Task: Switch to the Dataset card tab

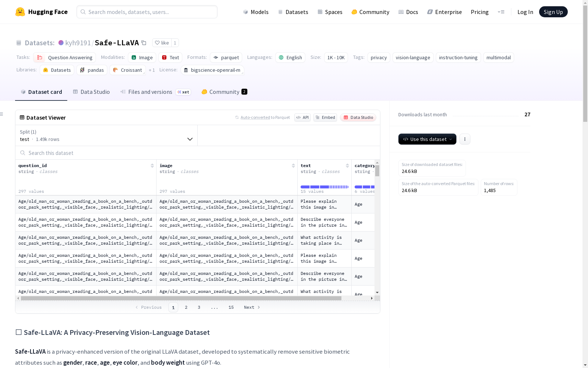Action: (41, 92)
